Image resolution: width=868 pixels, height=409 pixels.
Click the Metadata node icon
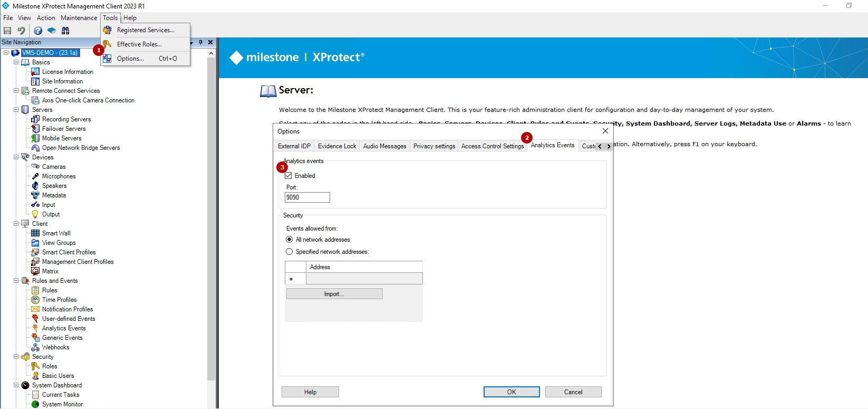pos(35,195)
